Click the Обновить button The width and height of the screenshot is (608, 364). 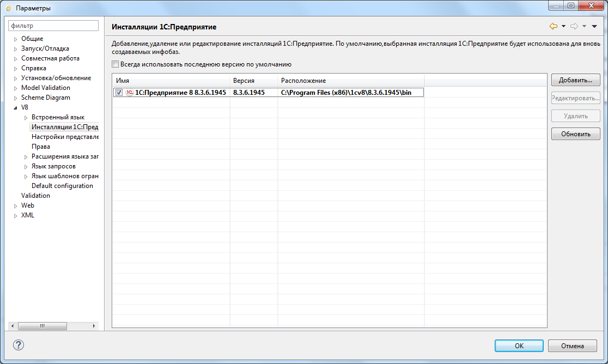click(x=575, y=134)
